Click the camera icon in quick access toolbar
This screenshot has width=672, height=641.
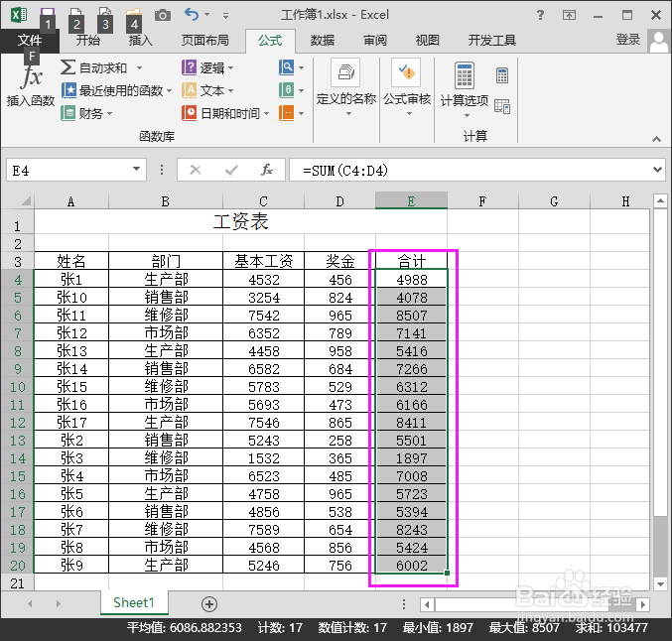(x=163, y=16)
